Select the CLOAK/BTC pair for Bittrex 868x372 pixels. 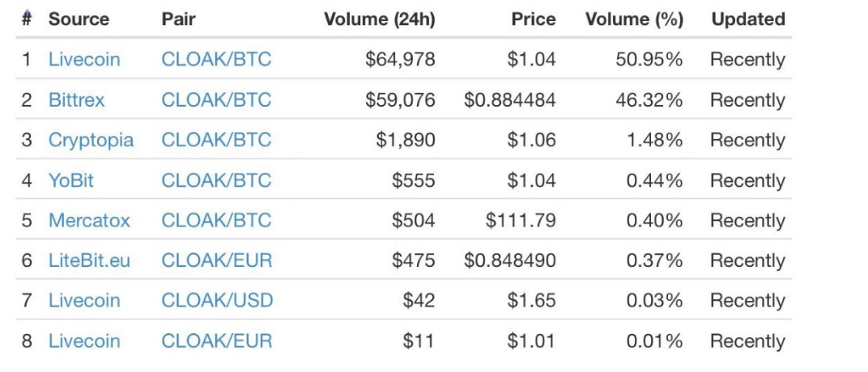(x=216, y=99)
